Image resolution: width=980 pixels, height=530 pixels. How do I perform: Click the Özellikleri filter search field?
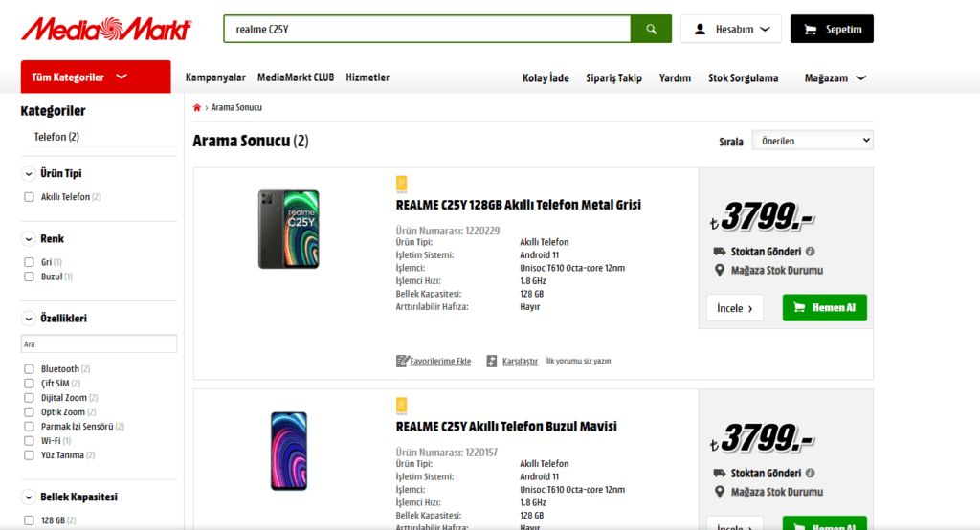tap(99, 343)
